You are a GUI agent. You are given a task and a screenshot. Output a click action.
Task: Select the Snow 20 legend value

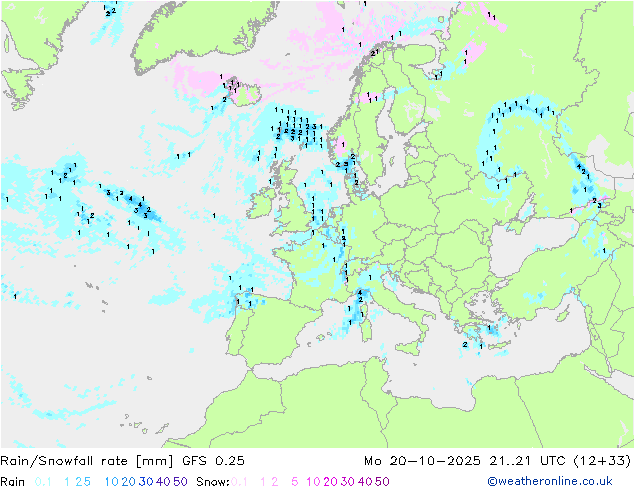click(330, 482)
